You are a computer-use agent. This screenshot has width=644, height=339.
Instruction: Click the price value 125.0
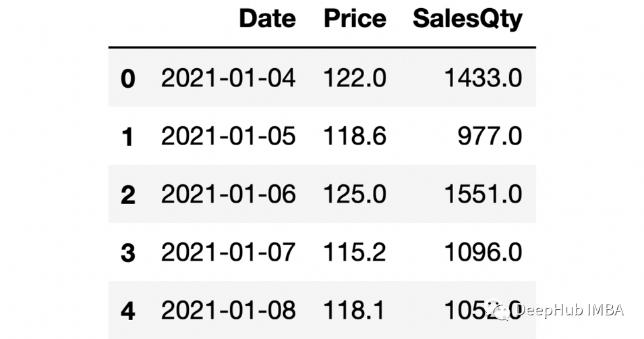(x=355, y=194)
